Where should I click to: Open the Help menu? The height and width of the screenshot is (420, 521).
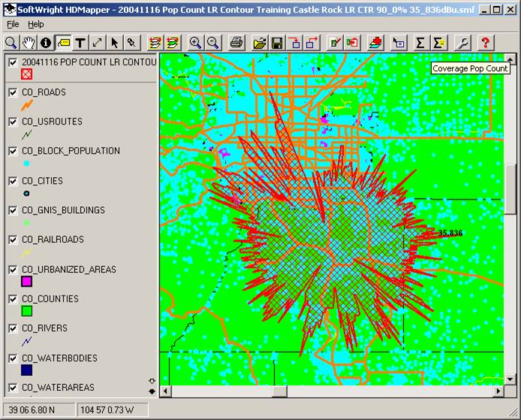point(35,24)
